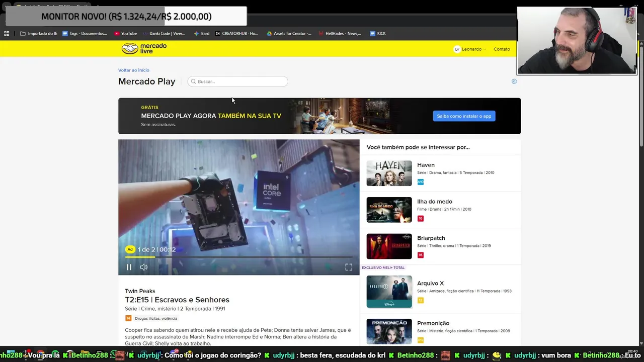Focus the Buscar search field

(x=237, y=81)
